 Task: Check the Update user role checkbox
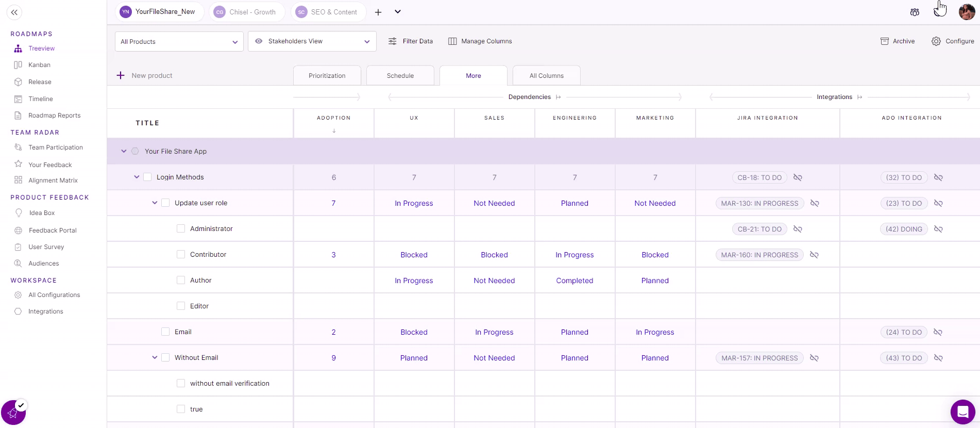point(165,203)
